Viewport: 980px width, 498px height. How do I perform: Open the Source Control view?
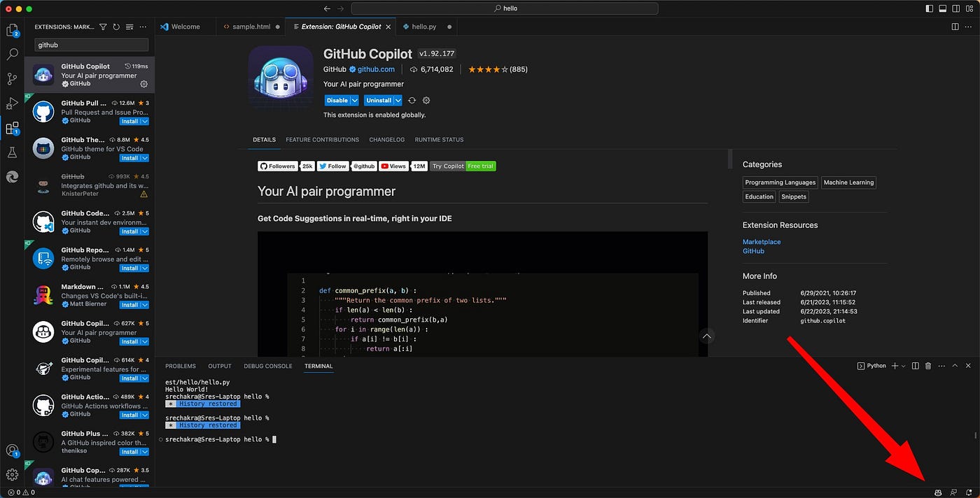tap(12, 78)
